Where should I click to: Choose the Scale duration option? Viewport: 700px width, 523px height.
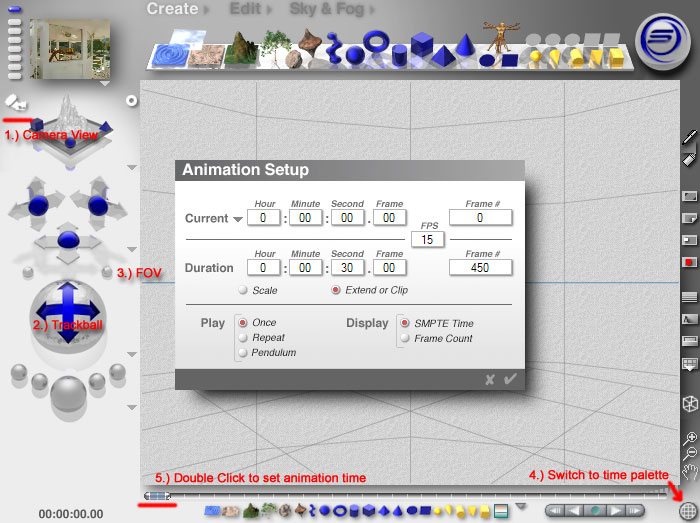pos(243,290)
